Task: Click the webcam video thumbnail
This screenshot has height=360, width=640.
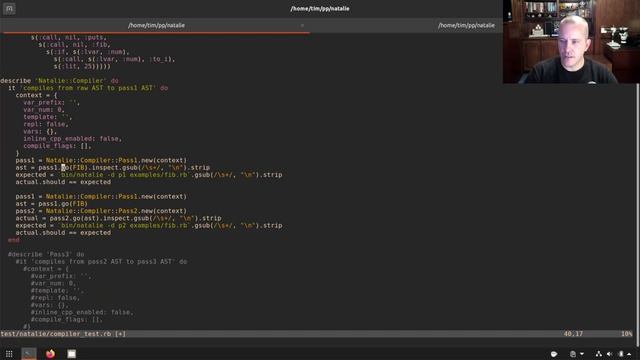Action: point(571,42)
